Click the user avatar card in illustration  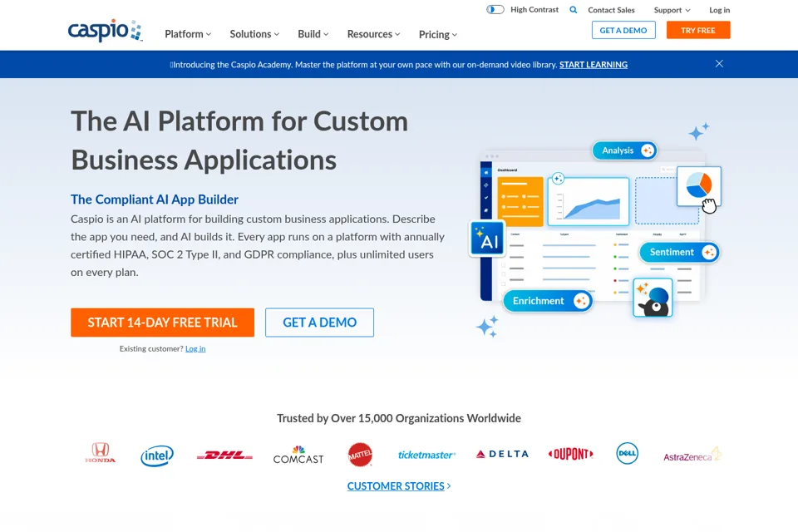pos(653,298)
